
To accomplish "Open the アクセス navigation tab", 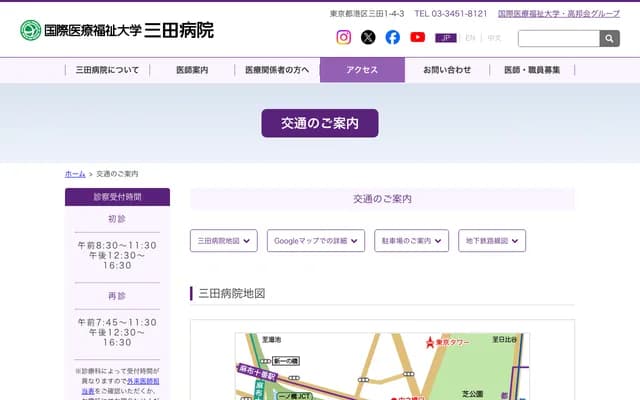I will coord(362,70).
